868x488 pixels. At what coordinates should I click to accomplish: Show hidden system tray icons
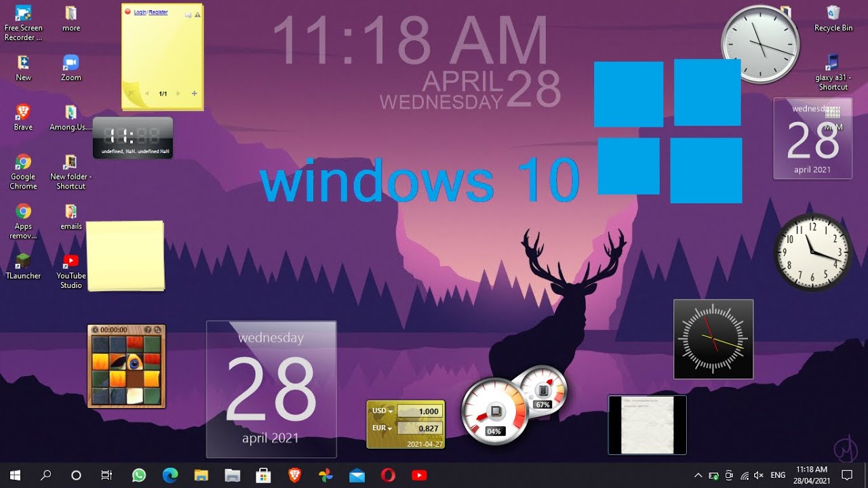pyautogui.click(x=698, y=475)
